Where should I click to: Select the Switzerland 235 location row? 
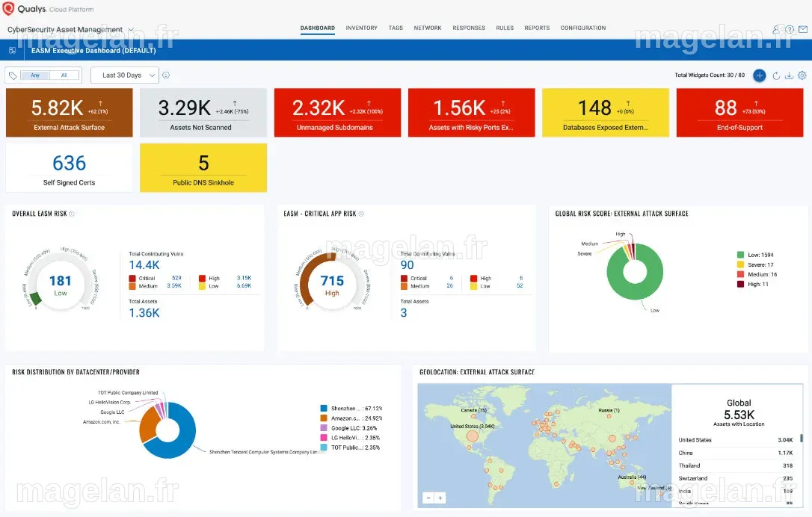(x=735, y=478)
